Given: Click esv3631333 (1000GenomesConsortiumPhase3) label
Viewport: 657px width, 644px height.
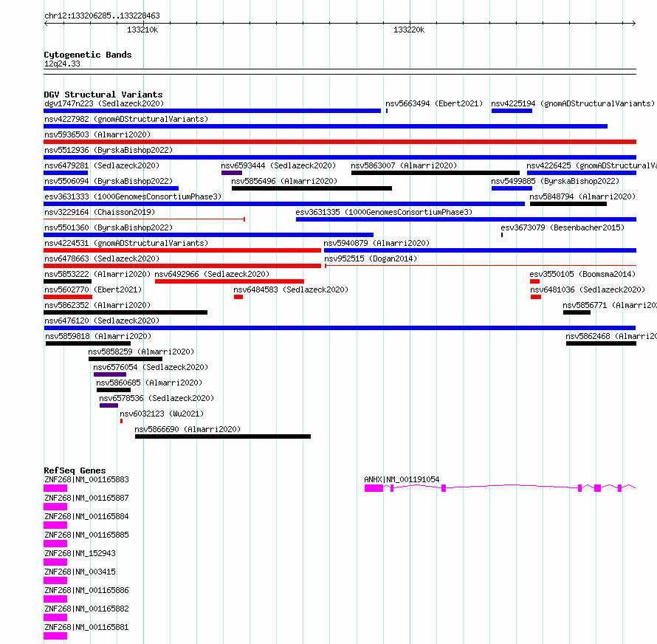Looking at the screenshot, I should (133, 196).
